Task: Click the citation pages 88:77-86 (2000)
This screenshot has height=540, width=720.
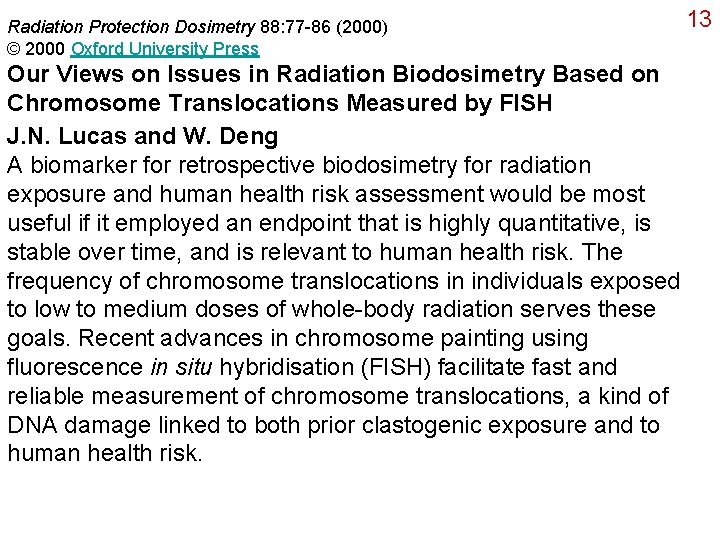Action: click(324, 27)
